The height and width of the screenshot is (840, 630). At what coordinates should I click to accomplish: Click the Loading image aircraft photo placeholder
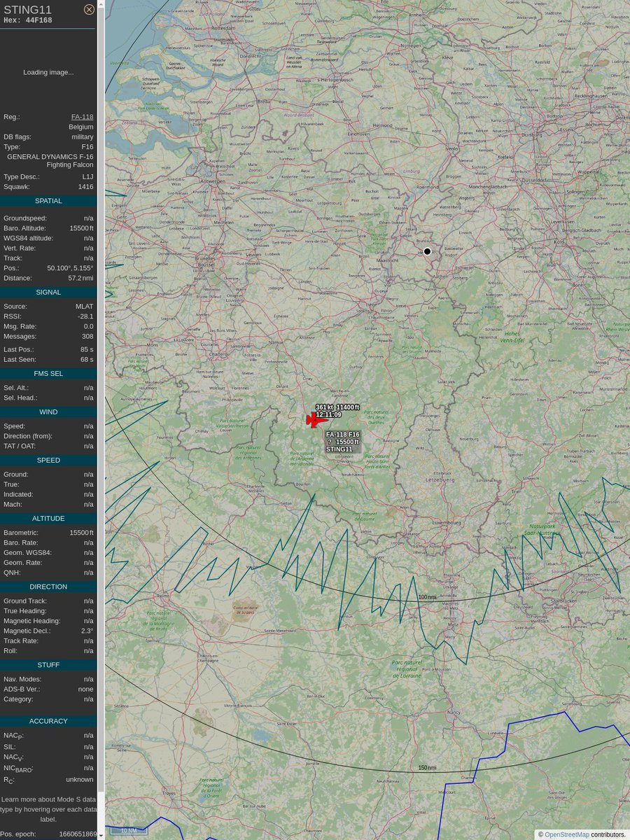click(48, 72)
